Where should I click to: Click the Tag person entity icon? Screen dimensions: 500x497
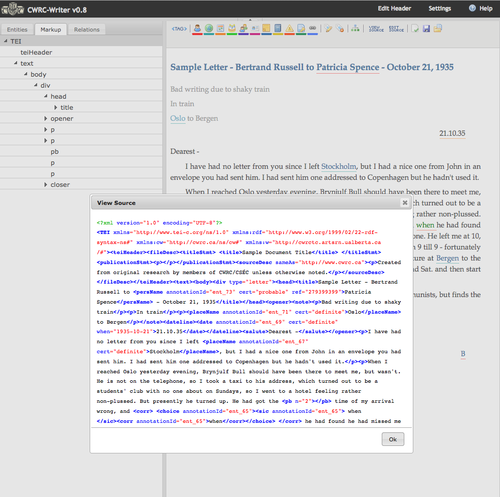point(197,29)
